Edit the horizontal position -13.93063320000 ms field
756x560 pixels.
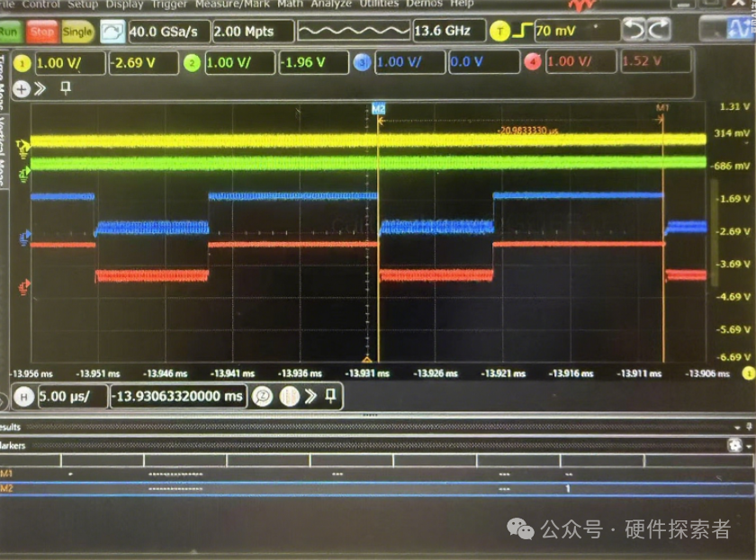[178, 396]
